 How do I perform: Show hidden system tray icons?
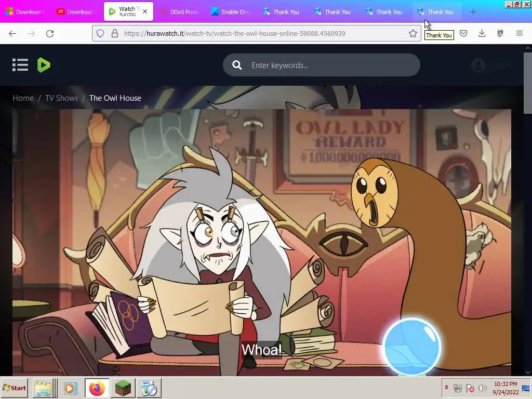tap(446, 388)
